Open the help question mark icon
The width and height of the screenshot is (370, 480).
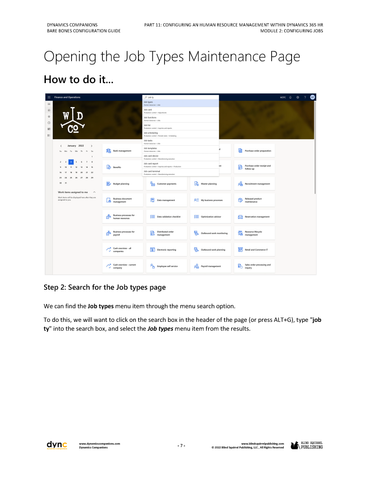tap(305, 97)
